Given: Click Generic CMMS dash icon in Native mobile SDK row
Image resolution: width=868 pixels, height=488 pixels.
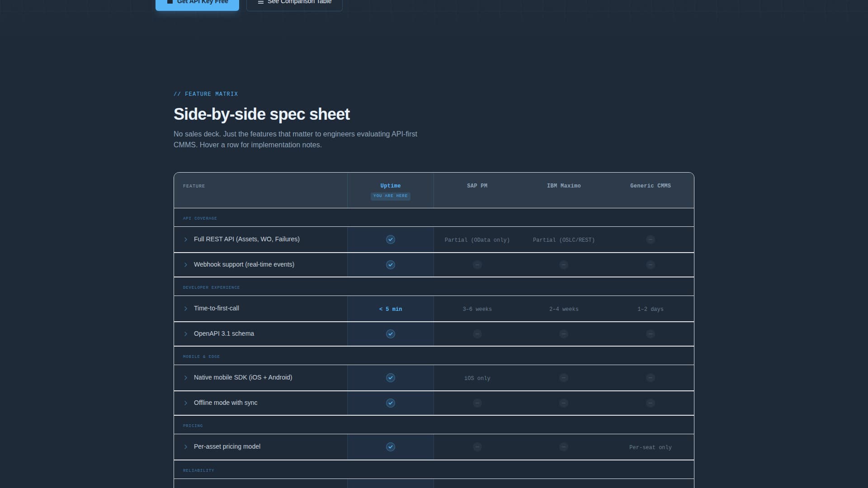Looking at the screenshot, I should click(651, 378).
